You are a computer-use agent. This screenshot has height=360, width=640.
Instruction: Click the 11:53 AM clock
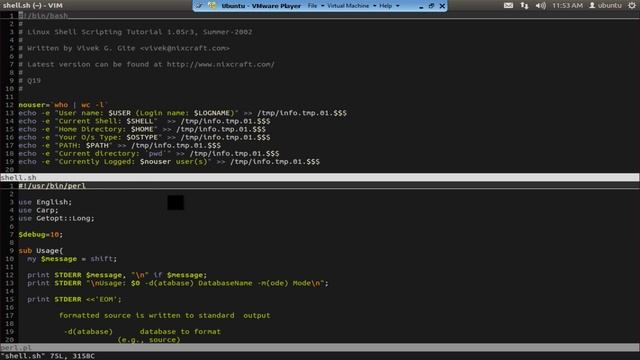click(567, 5)
